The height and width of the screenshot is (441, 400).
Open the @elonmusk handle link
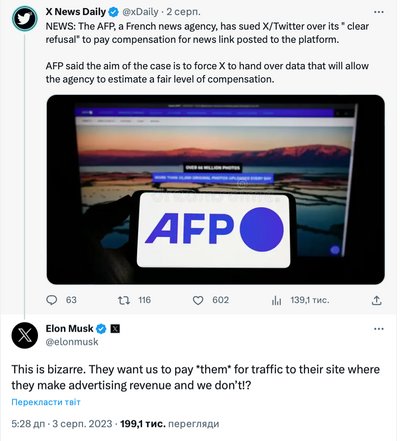point(72,342)
